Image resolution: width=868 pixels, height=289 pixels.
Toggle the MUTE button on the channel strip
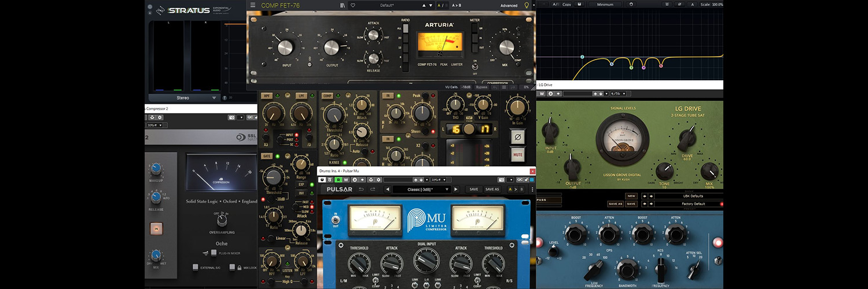(518, 155)
